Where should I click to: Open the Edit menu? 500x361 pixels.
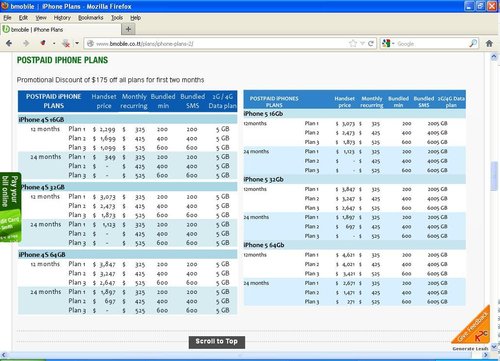pyautogui.click(x=23, y=18)
